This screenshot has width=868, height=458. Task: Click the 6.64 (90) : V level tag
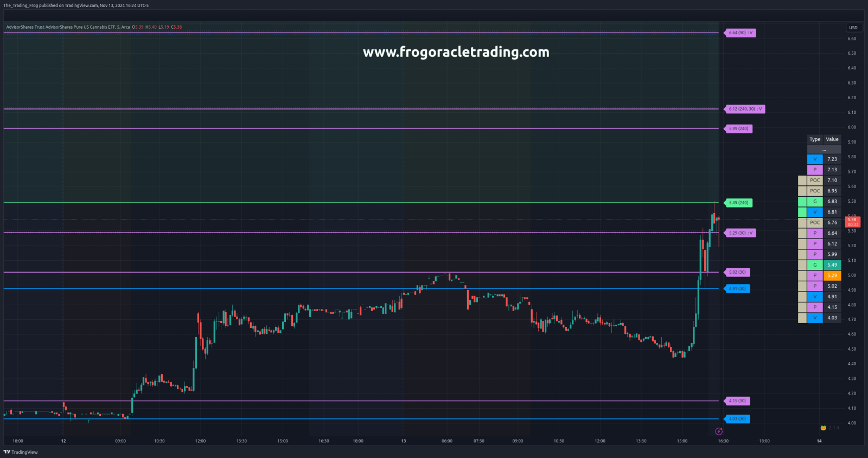pos(741,33)
